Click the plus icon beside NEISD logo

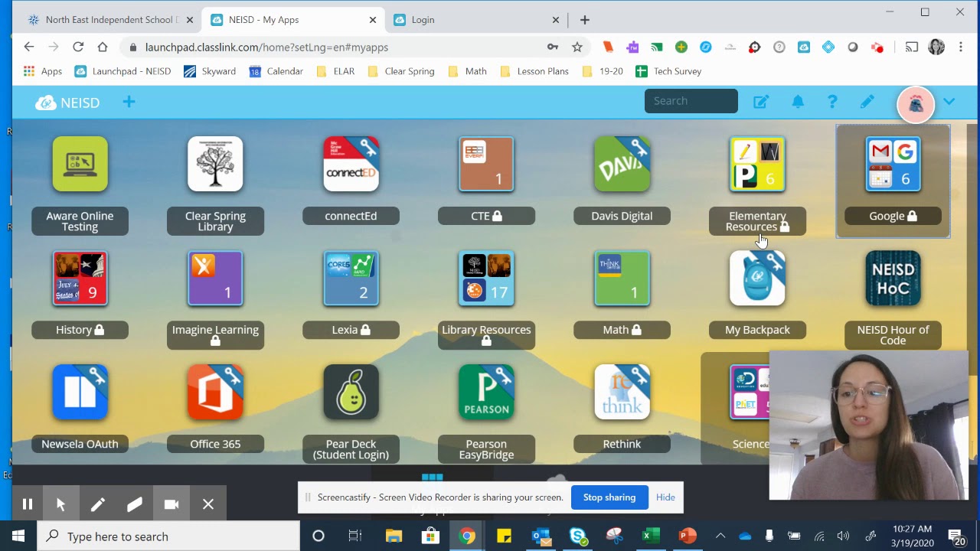point(129,102)
